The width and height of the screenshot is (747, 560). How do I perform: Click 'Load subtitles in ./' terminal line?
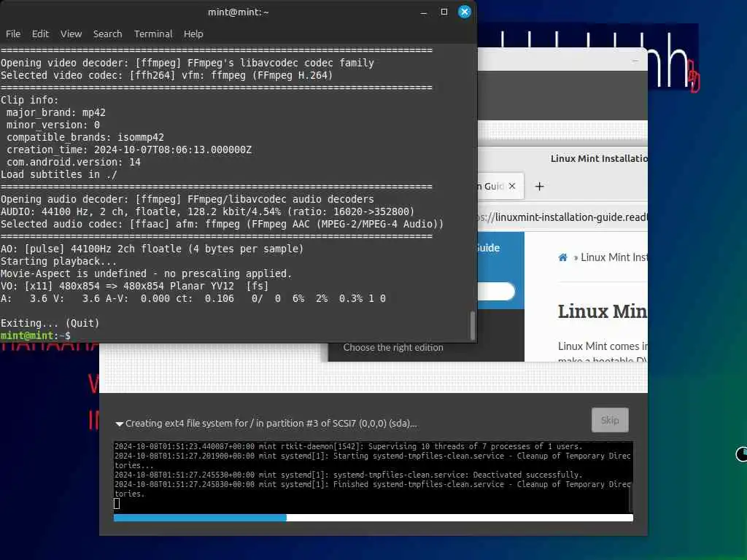[x=58, y=175]
